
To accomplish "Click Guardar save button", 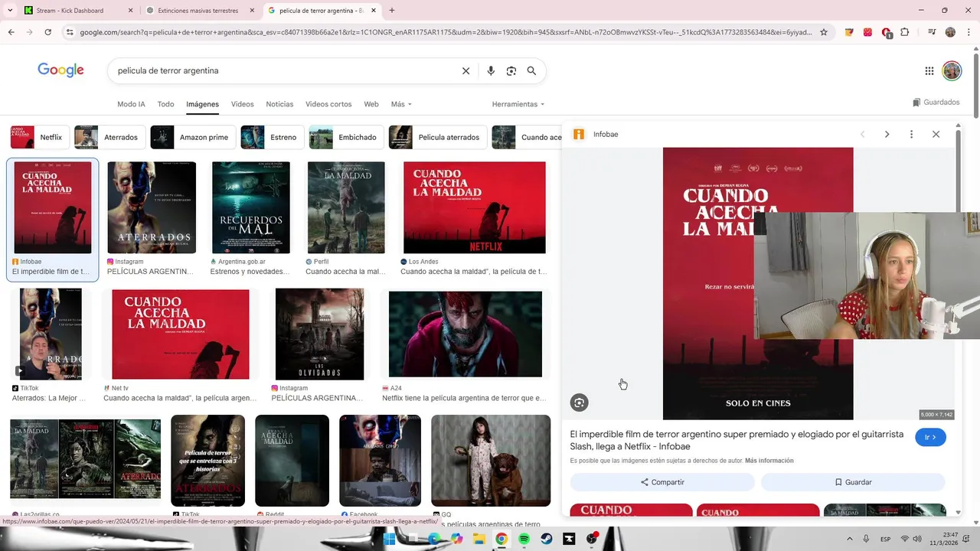I will pyautogui.click(x=853, y=482).
